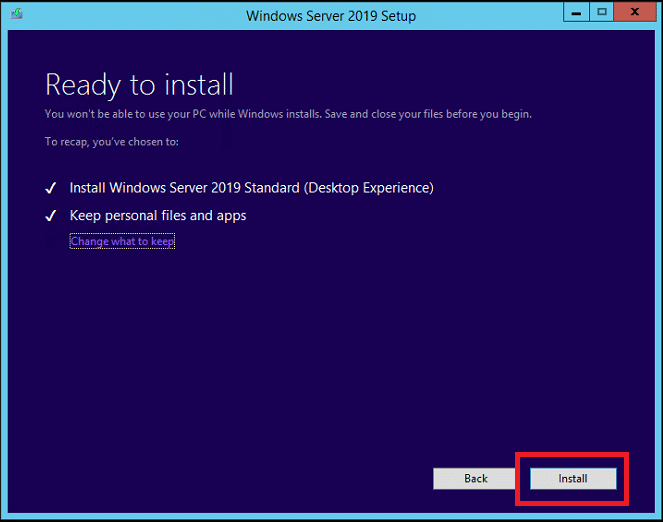Click the Windows Setup icon in title bar

[16, 14]
